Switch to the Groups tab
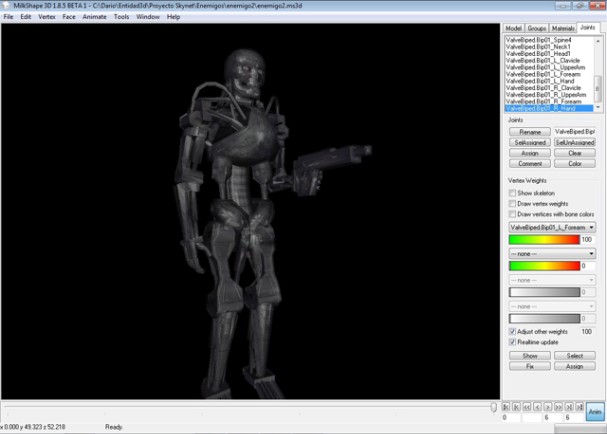607x434 pixels. click(537, 28)
